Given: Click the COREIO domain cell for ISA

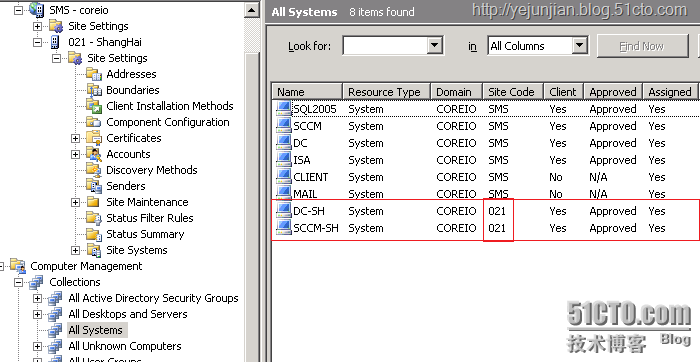Looking at the screenshot, I should [456, 160].
